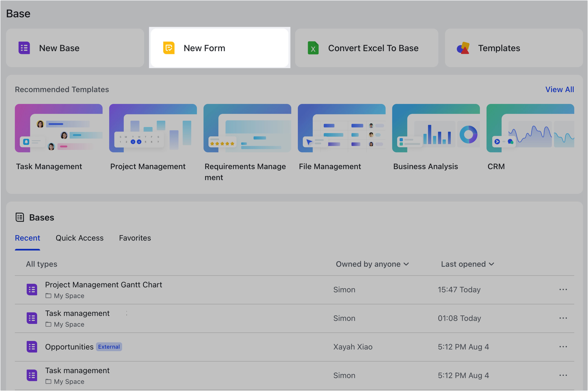Viewport: 588px width, 391px height.
Task: Open the Task Management template thumbnail
Action: pyautogui.click(x=59, y=128)
